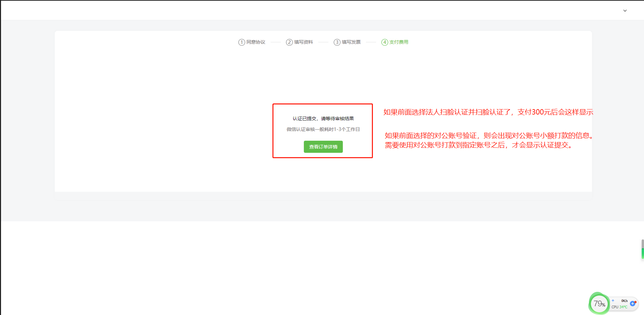Click the green 查看订单详情 button

tap(323, 147)
